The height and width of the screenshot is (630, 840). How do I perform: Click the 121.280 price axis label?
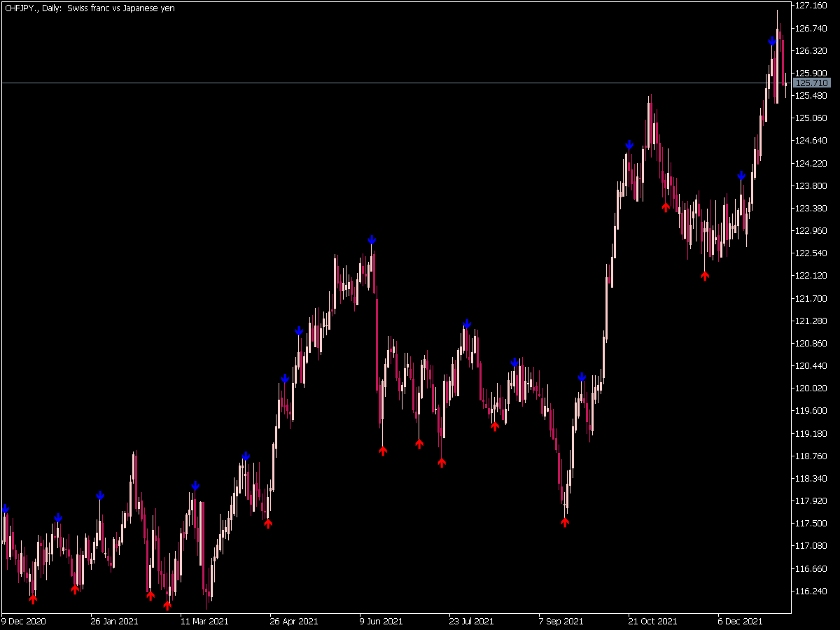point(812,321)
